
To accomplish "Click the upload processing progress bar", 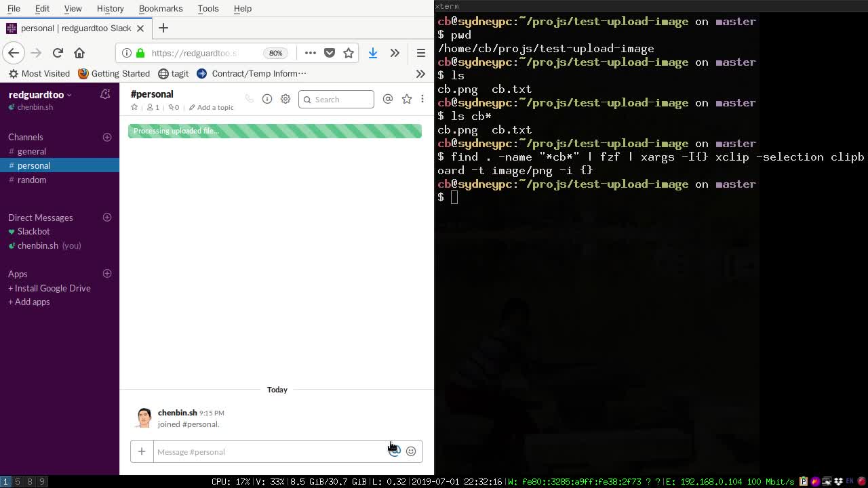I will point(275,131).
